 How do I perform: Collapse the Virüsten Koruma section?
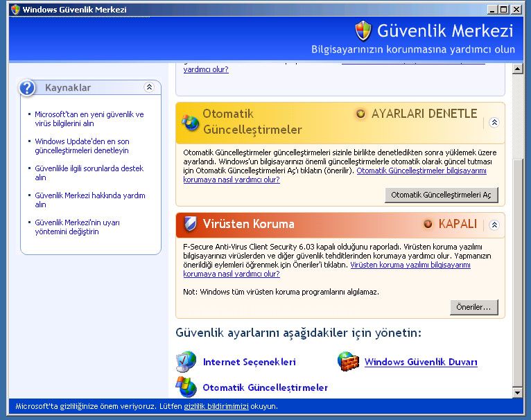tap(494, 225)
